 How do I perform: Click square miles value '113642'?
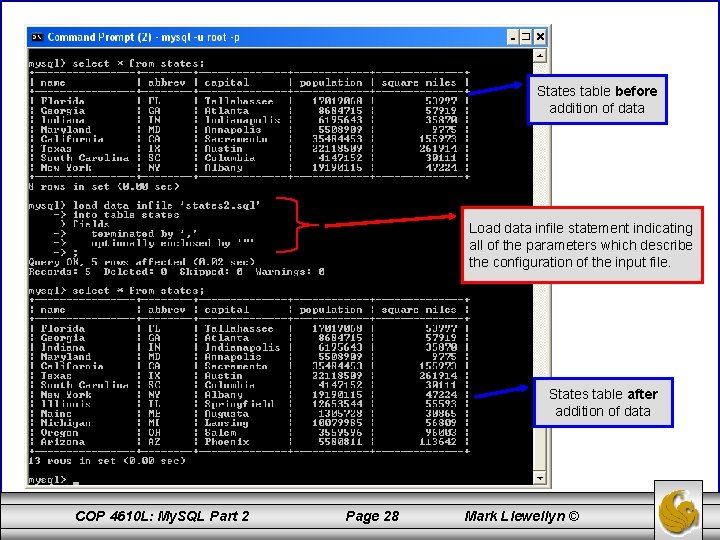pyautogui.click(x=438, y=442)
